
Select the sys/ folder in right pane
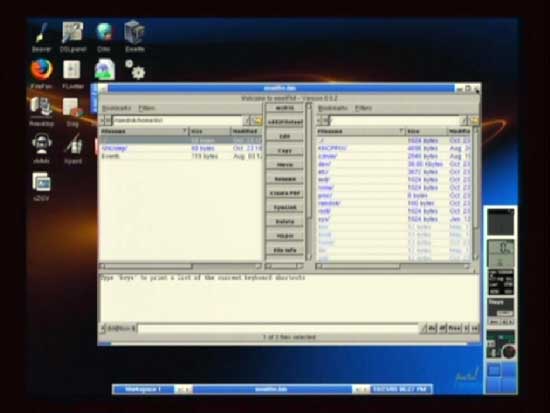pyautogui.click(x=394, y=219)
